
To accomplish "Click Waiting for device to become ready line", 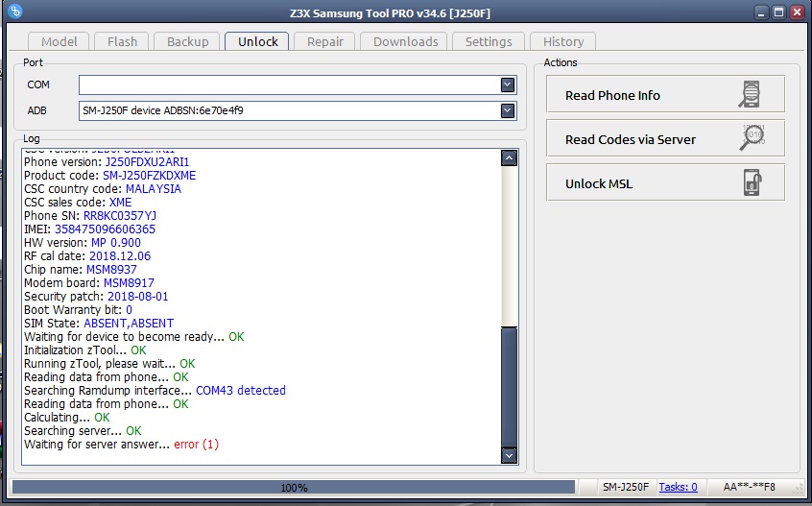I will click(x=134, y=337).
